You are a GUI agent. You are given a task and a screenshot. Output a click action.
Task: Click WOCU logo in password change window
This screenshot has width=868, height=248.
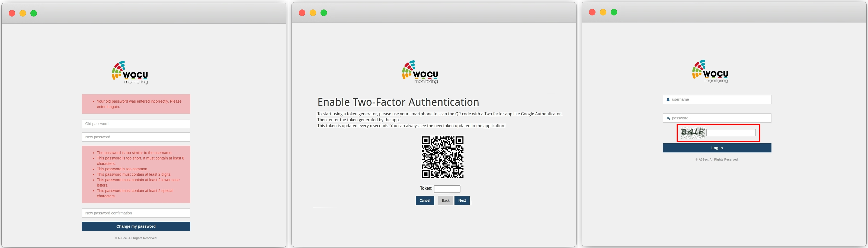click(x=130, y=73)
